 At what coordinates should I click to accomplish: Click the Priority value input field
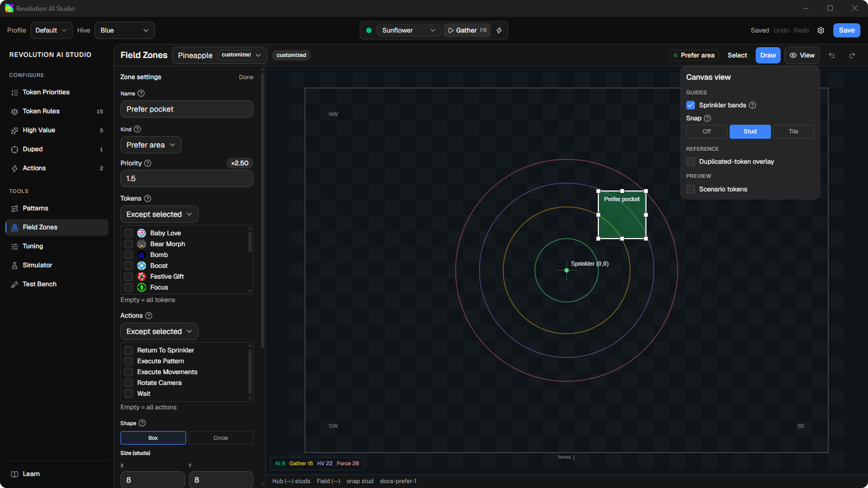[x=187, y=178]
